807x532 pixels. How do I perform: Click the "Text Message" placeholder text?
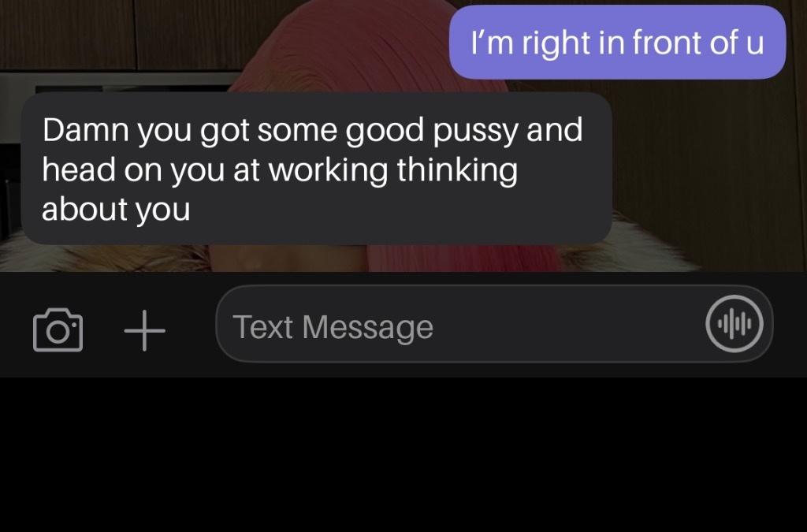tap(333, 327)
